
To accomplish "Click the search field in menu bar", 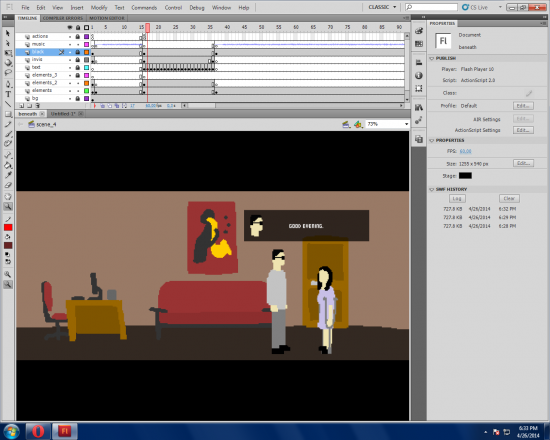I will 431,7.
